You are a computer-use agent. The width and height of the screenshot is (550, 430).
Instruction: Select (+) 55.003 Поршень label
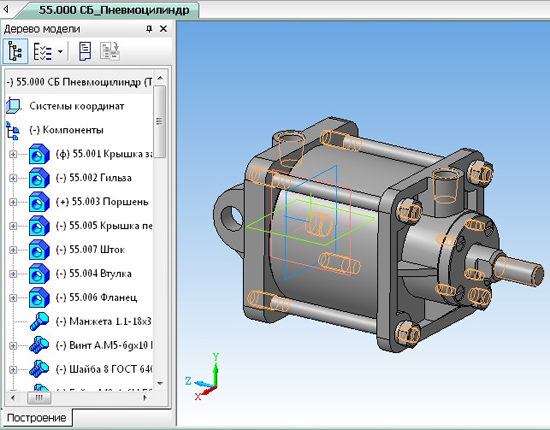(x=102, y=202)
